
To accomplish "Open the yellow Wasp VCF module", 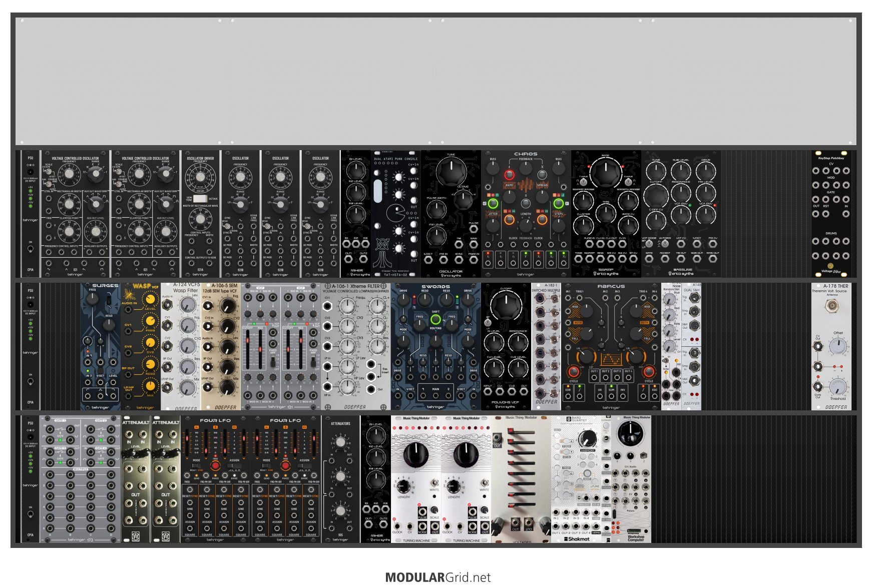I will (141, 347).
